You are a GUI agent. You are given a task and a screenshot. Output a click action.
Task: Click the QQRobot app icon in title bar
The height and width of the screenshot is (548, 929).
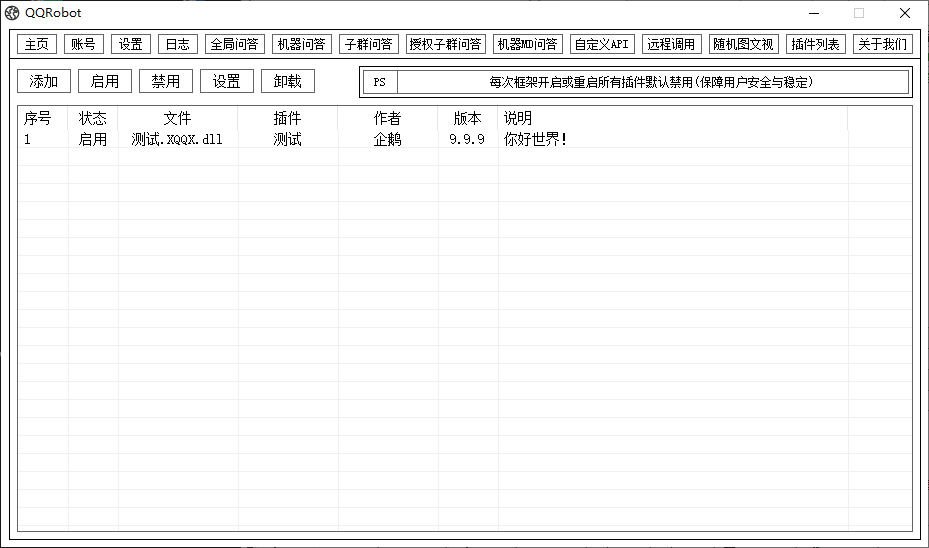12,13
